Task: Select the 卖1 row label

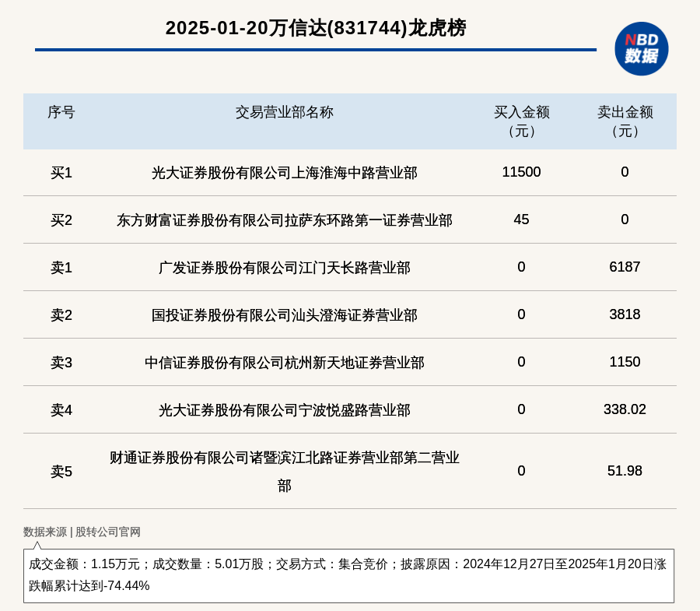Action: [61, 267]
